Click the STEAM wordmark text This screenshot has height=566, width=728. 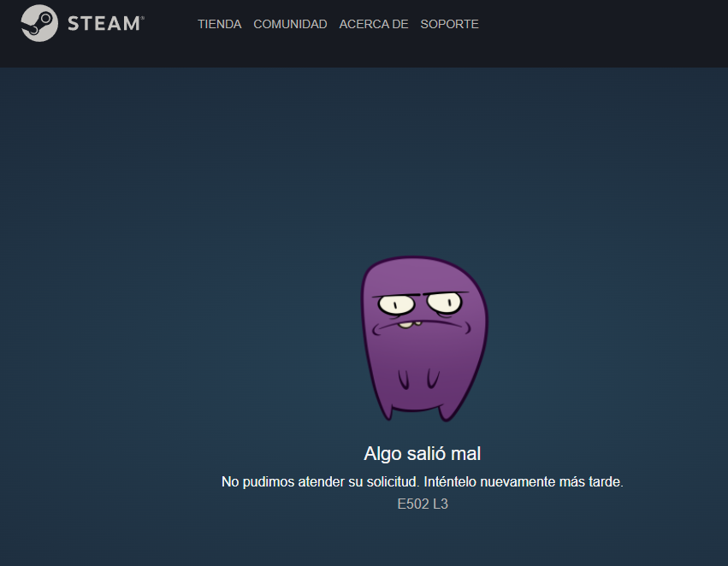[106, 24]
